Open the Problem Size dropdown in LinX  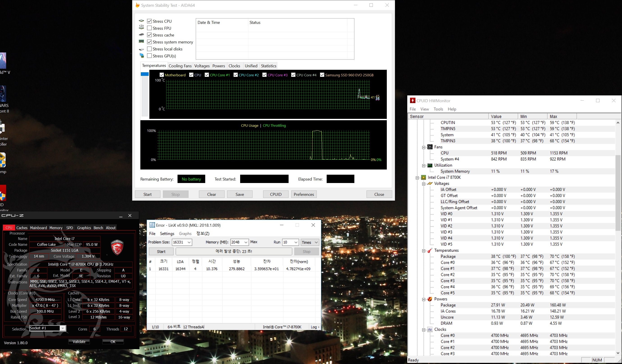pyautogui.click(x=189, y=242)
